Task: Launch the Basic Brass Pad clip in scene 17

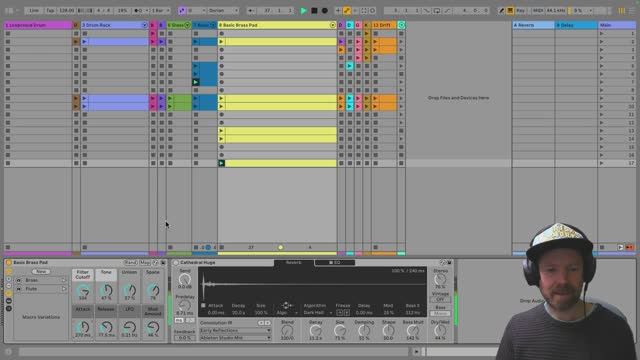Action: pyautogui.click(x=221, y=163)
